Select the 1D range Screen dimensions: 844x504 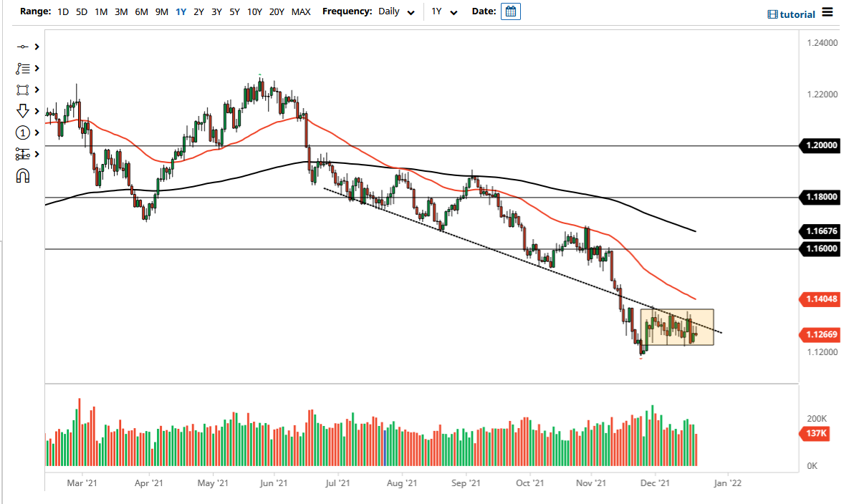62,11
